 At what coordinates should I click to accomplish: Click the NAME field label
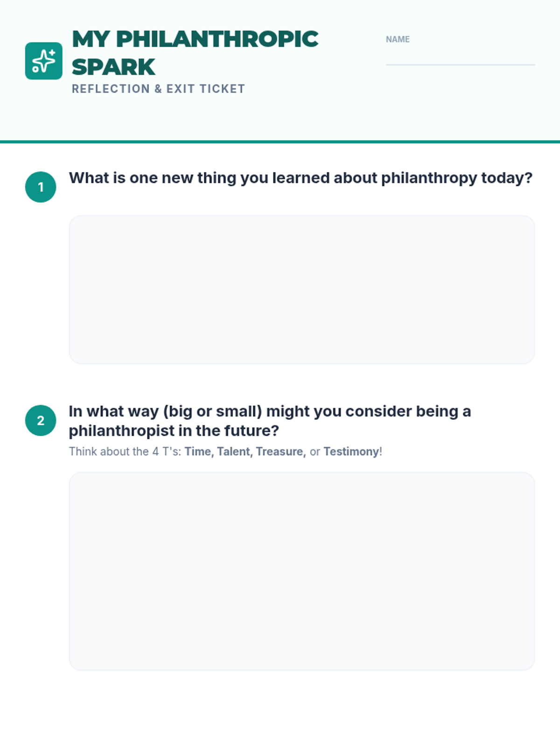click(x=398, y=40)
